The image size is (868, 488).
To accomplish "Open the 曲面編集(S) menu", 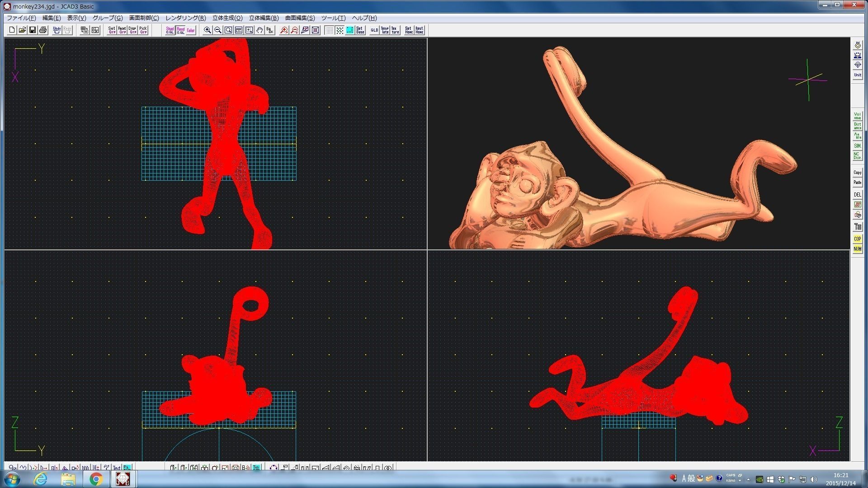I will [x=300, y=18].
